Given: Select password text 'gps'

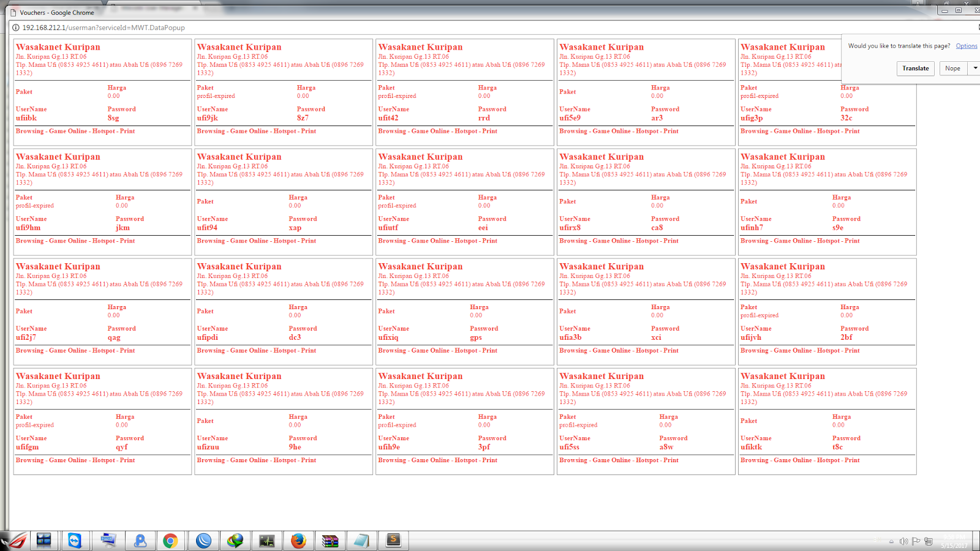Looking at the screenshot, I should [476, 337].
